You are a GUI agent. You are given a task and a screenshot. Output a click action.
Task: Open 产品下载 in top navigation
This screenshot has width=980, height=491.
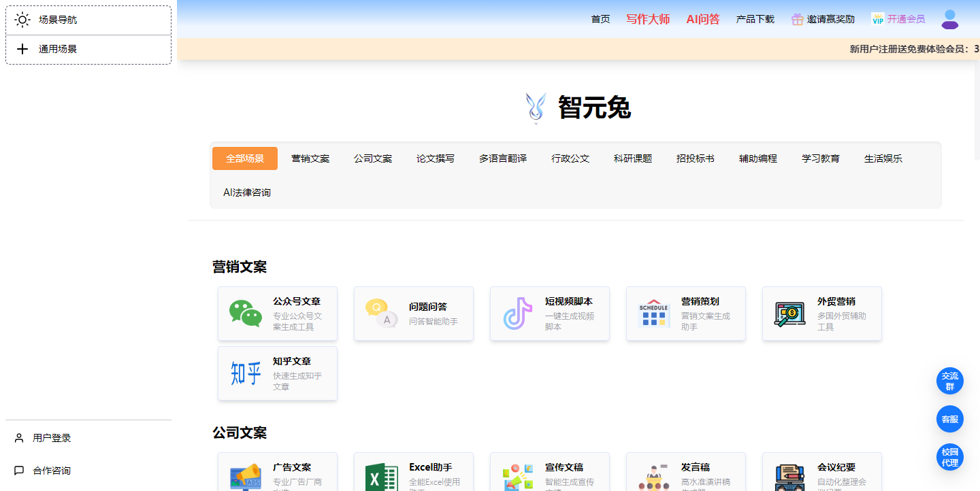click(x=755, y=19)
